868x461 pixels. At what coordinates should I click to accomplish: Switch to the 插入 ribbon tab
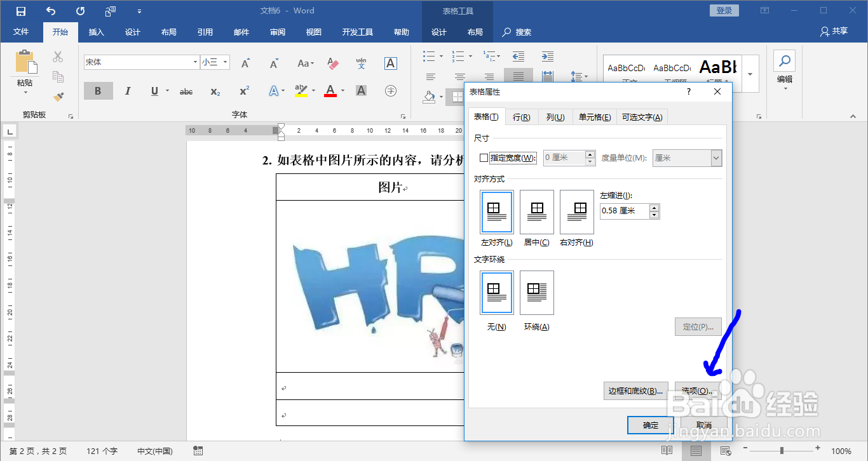click(96, 32)
